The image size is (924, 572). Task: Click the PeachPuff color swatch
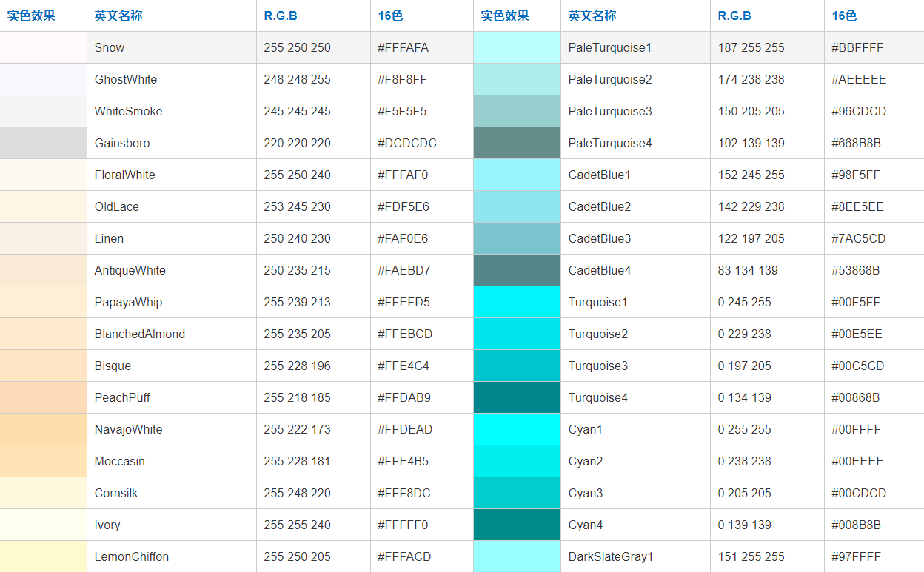pyautogui.click(x=43, y=397)
